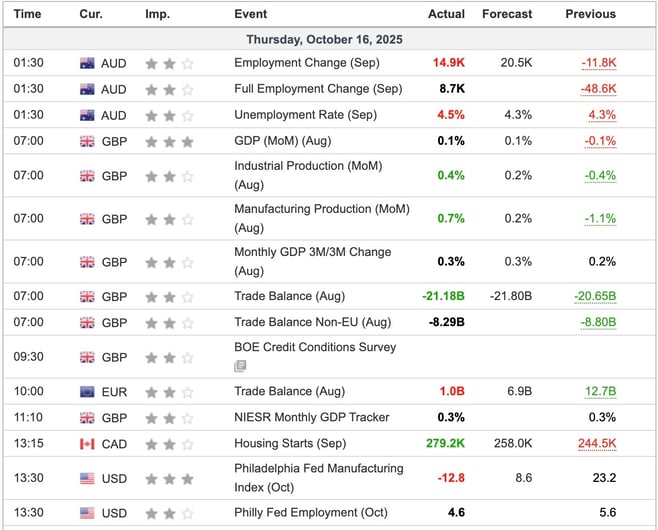This screenshot has height=530, width=658.
Task: Click the Imp. column header
Action: coord(157,14)
